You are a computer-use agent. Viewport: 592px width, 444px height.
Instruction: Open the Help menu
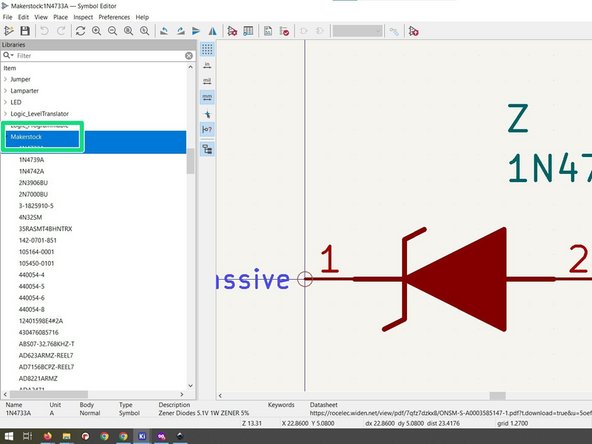[x=142, y=17]
